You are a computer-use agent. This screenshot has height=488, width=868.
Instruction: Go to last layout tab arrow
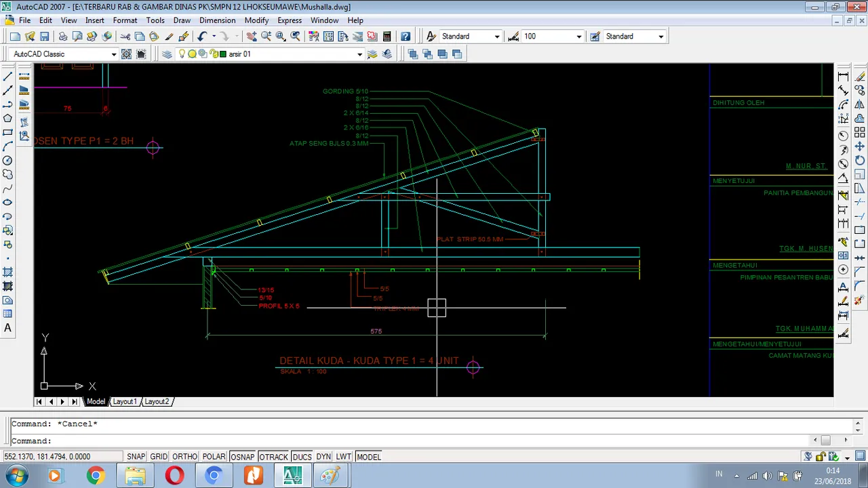74,401
